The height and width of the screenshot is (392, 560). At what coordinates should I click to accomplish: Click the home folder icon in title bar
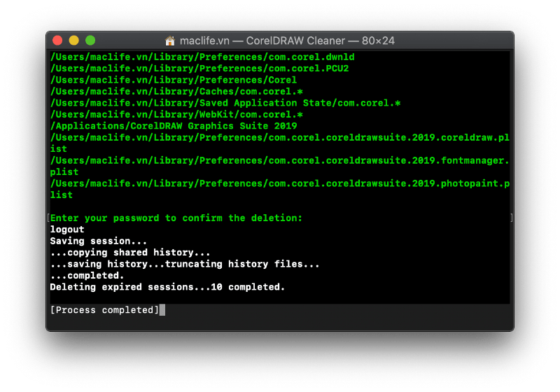pyautogui.click(x=170, y=41)
